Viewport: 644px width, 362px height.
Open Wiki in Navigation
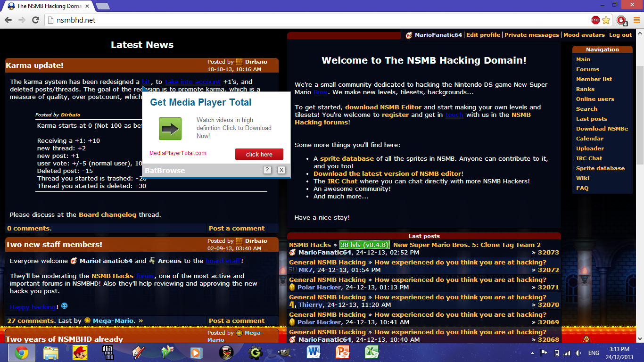583,178
